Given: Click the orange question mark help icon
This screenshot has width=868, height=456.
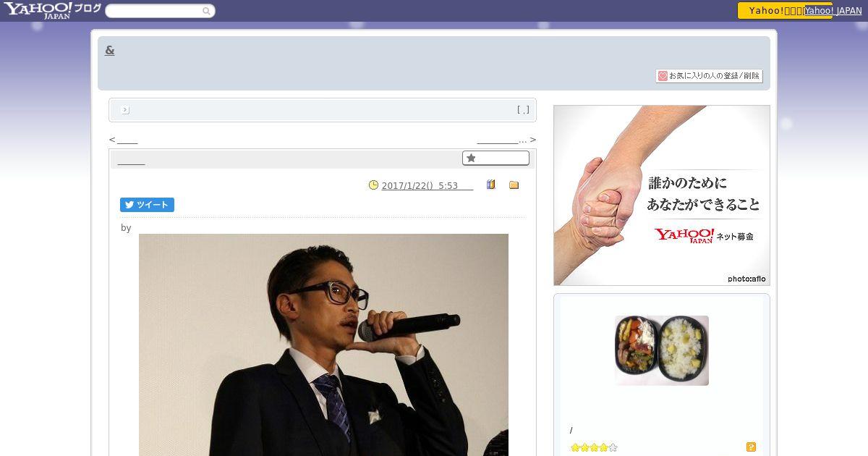Looking at the screenshot, I should coord(752,447).
